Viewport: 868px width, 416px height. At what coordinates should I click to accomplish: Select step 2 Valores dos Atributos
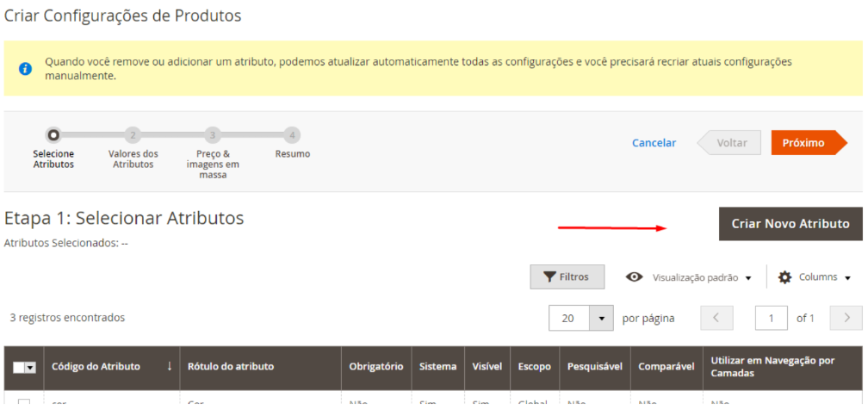pos(133,135)
